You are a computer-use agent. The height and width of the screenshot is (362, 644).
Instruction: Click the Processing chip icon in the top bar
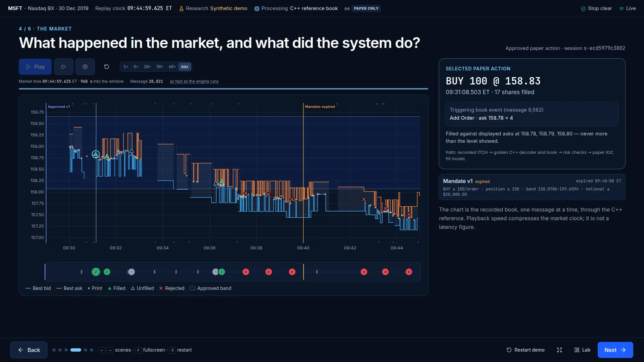pos(257,8)
